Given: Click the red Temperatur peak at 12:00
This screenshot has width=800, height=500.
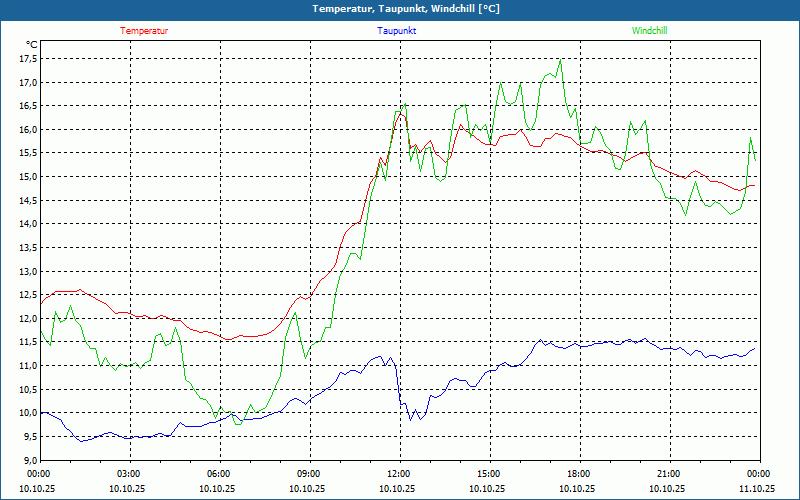Looking at the screenshot, I should click(x=400, y=112).
